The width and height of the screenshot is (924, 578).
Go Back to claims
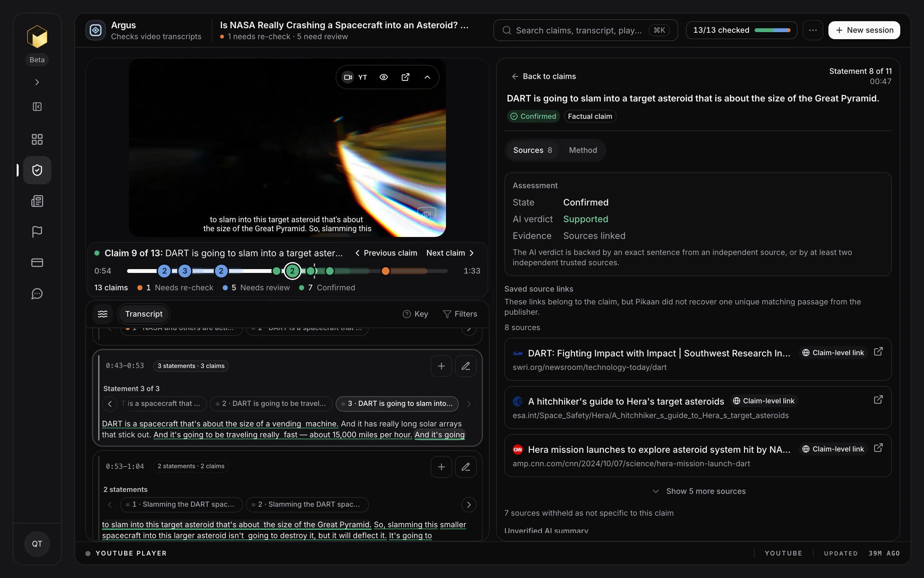point(544,76)
